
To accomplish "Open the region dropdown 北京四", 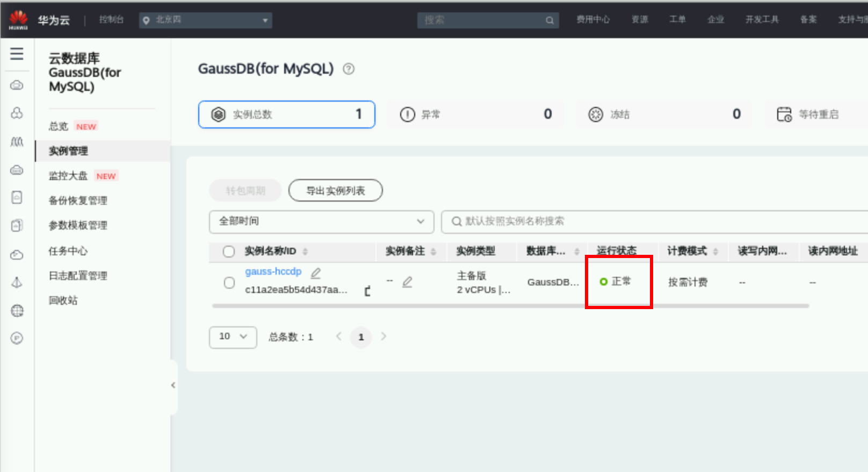I will 206,20.
